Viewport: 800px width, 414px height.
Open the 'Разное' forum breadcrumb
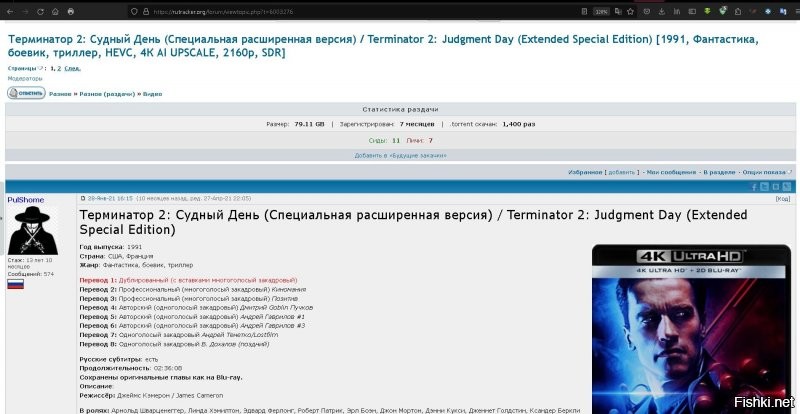coord(60,94)
